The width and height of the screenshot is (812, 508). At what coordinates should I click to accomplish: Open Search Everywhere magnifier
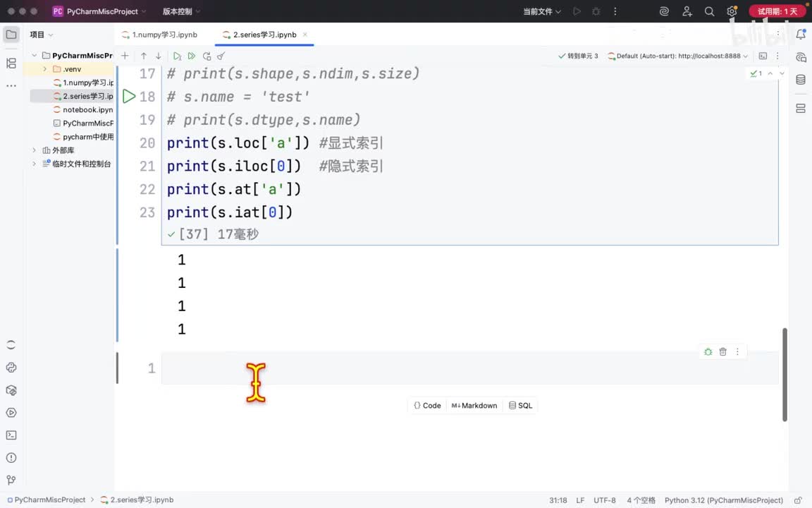click(710, 11)
